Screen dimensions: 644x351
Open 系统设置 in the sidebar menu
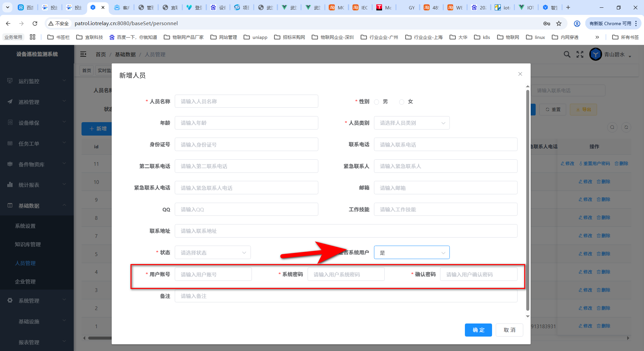[x=25, y=226]
